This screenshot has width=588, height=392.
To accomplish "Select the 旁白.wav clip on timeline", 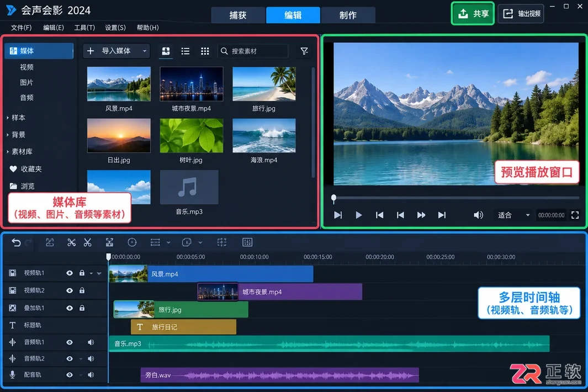I will click(x=280, y=375).
